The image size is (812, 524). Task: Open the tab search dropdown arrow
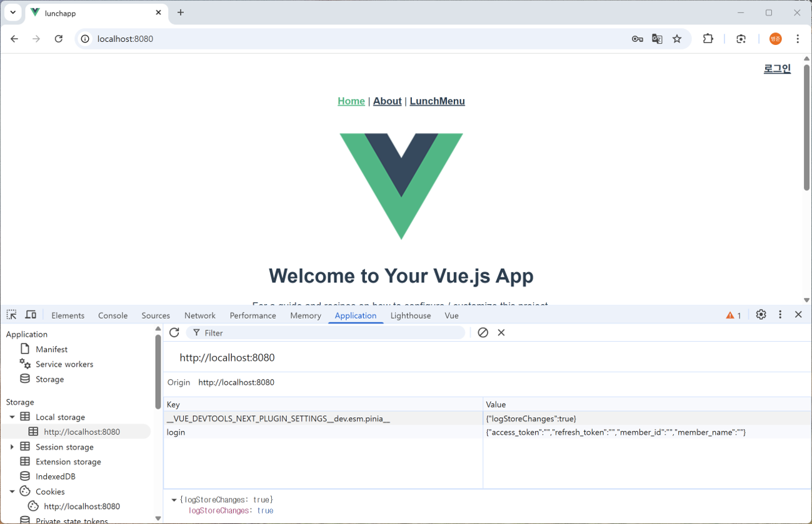(13, 12)
